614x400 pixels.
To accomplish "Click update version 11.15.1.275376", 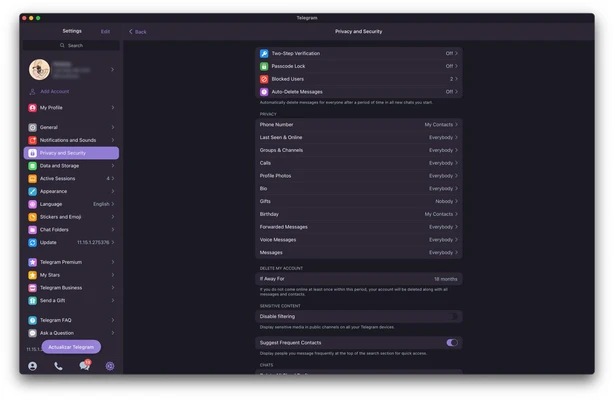I will [x=93, y=243].
